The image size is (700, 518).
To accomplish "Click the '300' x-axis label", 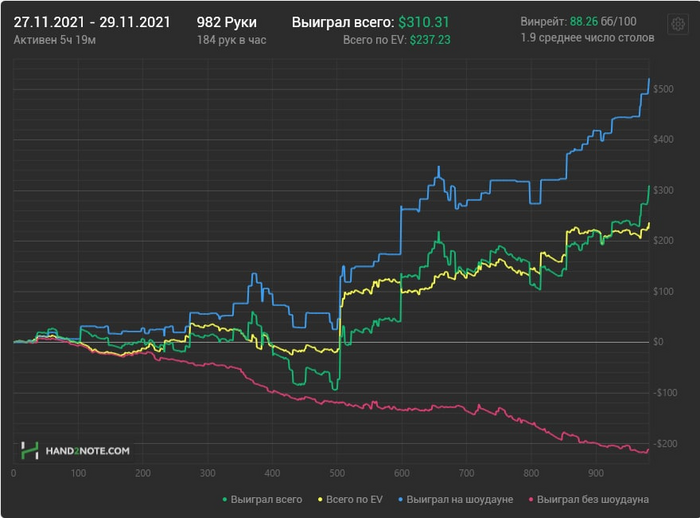I will point(208,473).
